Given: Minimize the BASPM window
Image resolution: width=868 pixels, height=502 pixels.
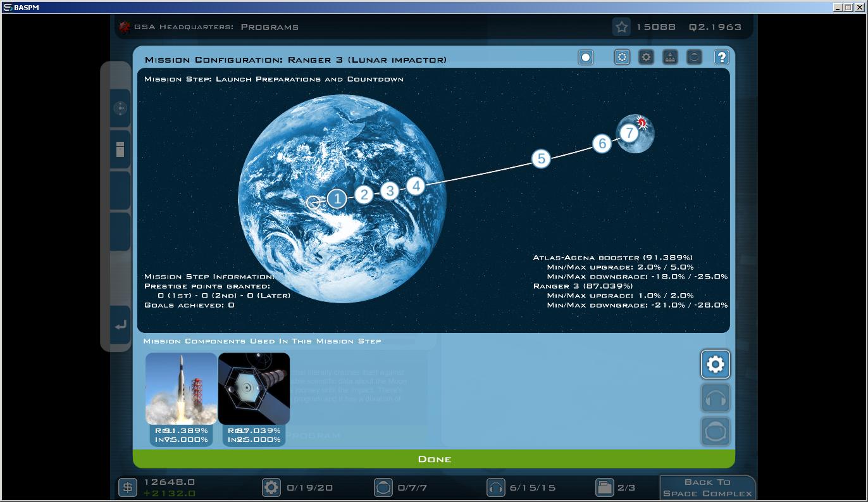Looking at the screenshot, I should pos(838,8).
